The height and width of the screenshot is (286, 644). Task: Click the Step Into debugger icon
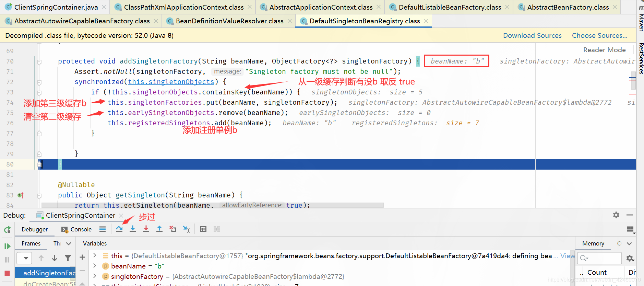pyautogui.click(x=133, y=229)
